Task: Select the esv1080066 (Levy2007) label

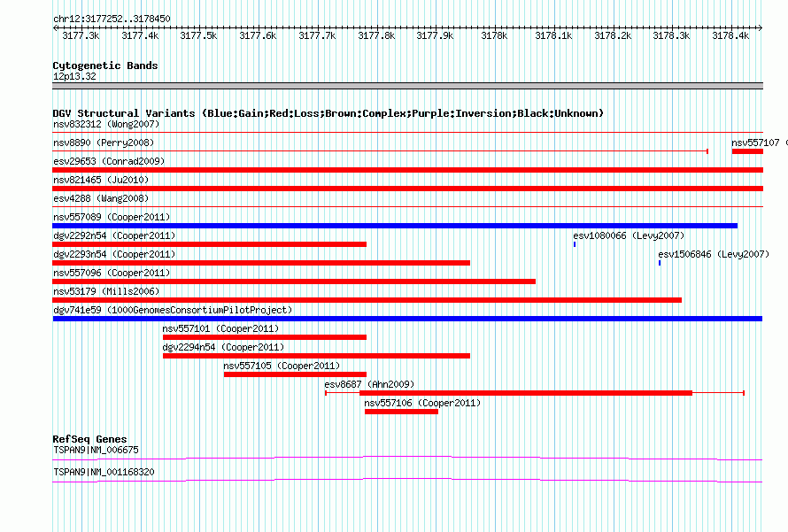Action: (629, 235)
